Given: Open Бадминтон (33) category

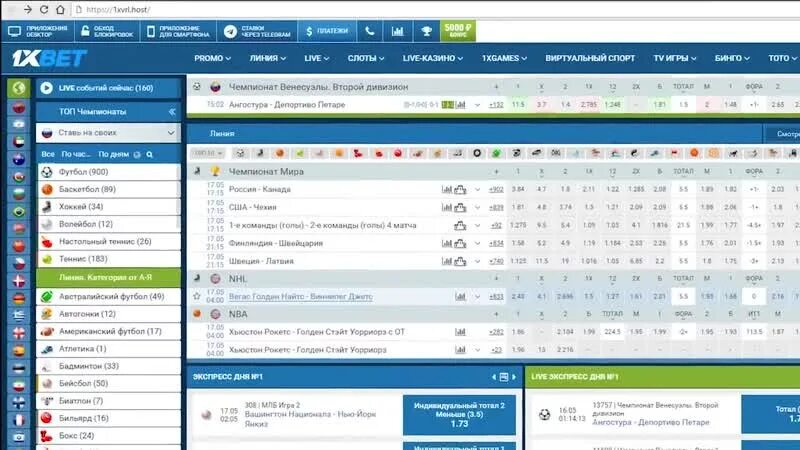Looking at the screenshot, I should point(109,366).
